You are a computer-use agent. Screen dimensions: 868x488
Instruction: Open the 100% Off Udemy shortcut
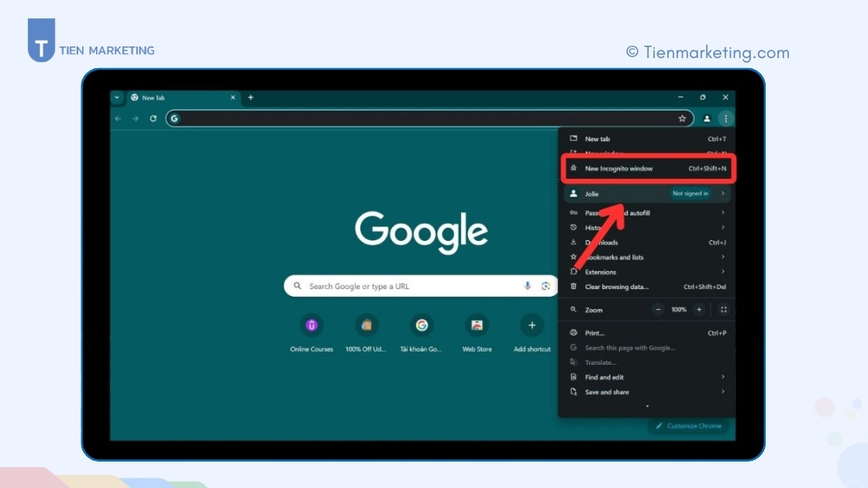pyautogui.click(x=366, y=325)
